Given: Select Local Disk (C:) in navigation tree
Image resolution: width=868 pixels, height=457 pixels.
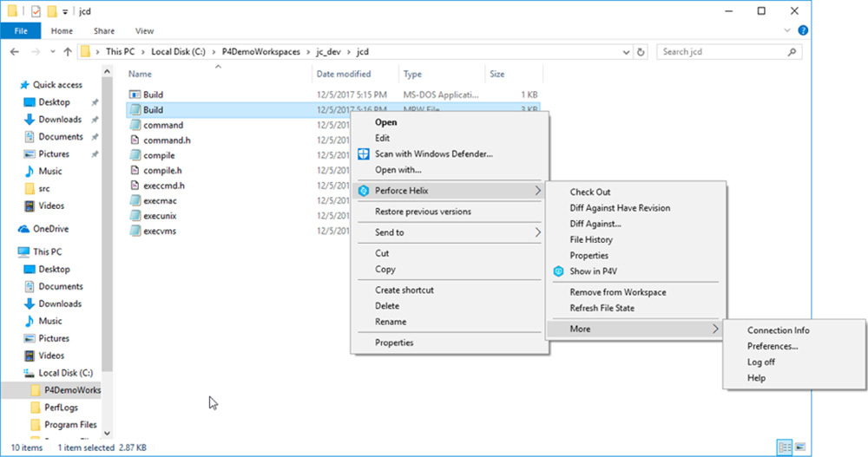Looking at the screenshot, I should pyautogui.click(x=65, y=373).
